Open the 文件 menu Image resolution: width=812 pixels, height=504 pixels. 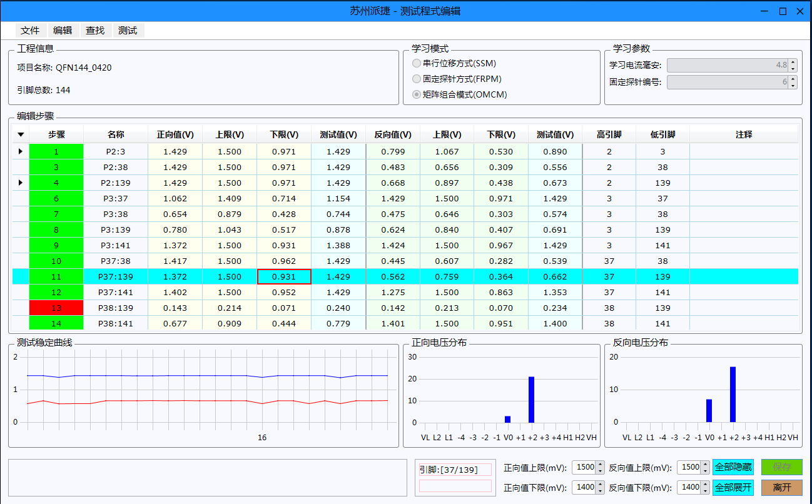click(30, 30)
